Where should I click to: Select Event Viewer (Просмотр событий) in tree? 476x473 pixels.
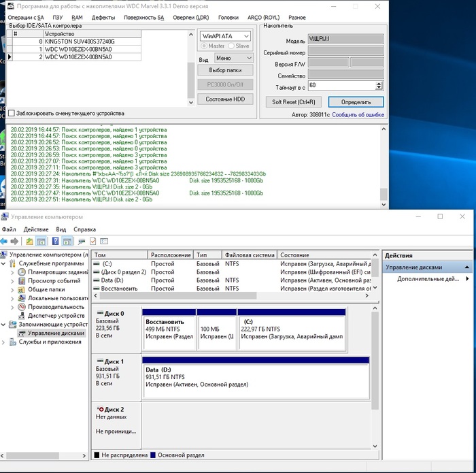[x=54, y=280]
